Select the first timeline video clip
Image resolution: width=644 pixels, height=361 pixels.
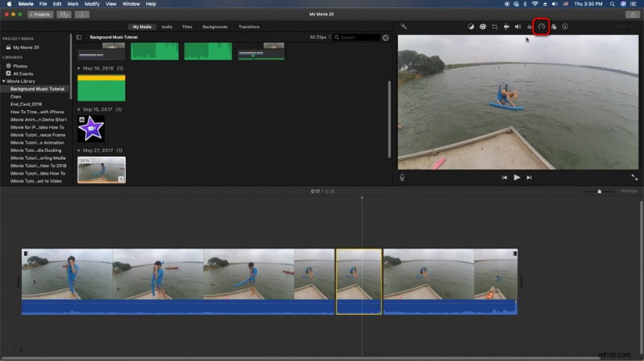click(x=178, y=282)
